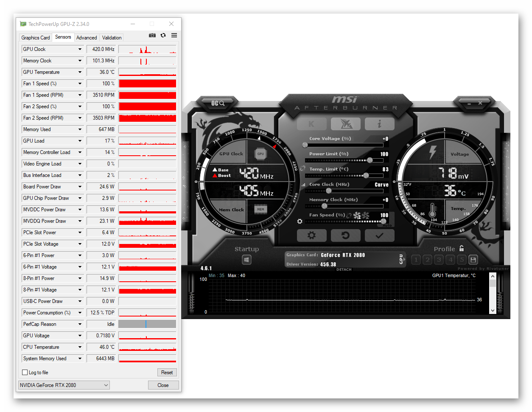Click the fan settings small gear icon

click(300, 221)
